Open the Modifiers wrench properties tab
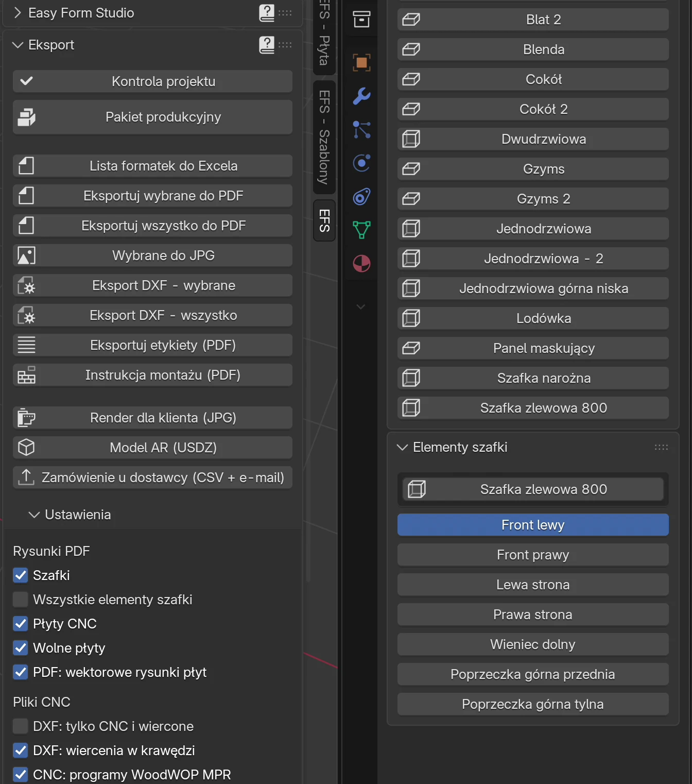The height and width of the screenshot is (784, 692). click(x=361, y=96)
